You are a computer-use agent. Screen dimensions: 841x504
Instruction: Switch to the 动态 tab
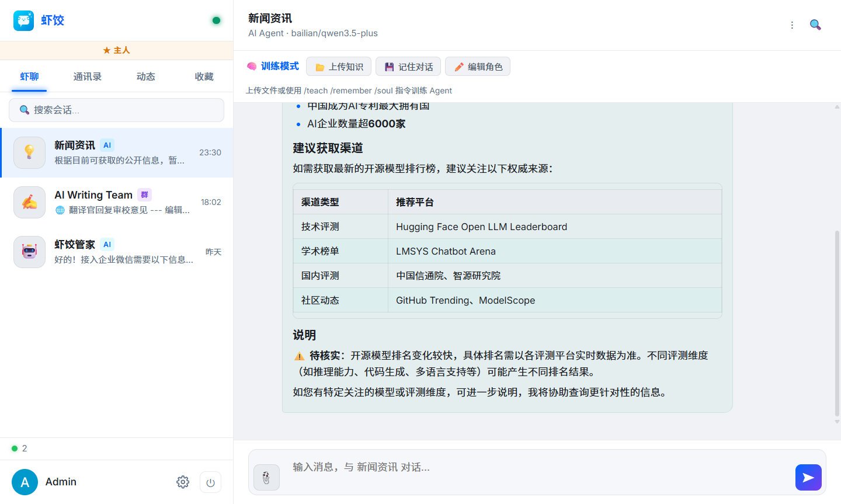click(x=146, y=77)
